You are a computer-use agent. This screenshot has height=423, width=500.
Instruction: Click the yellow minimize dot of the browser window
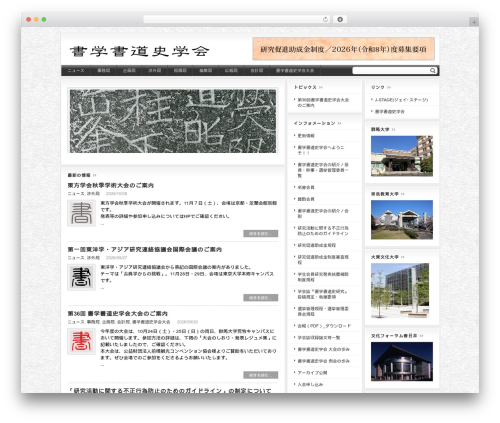tap(36, 19)
